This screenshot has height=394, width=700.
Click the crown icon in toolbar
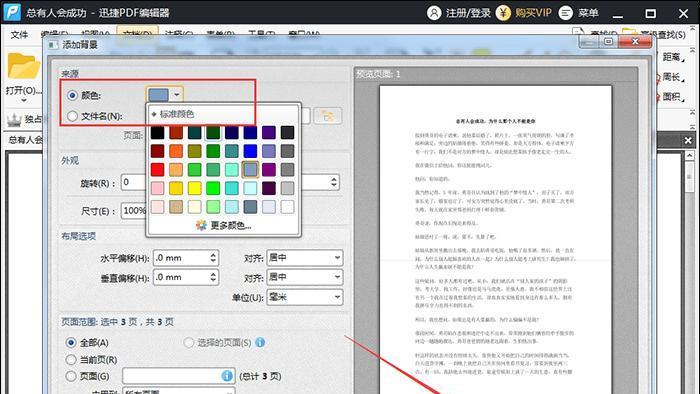(x=14, y=120)
